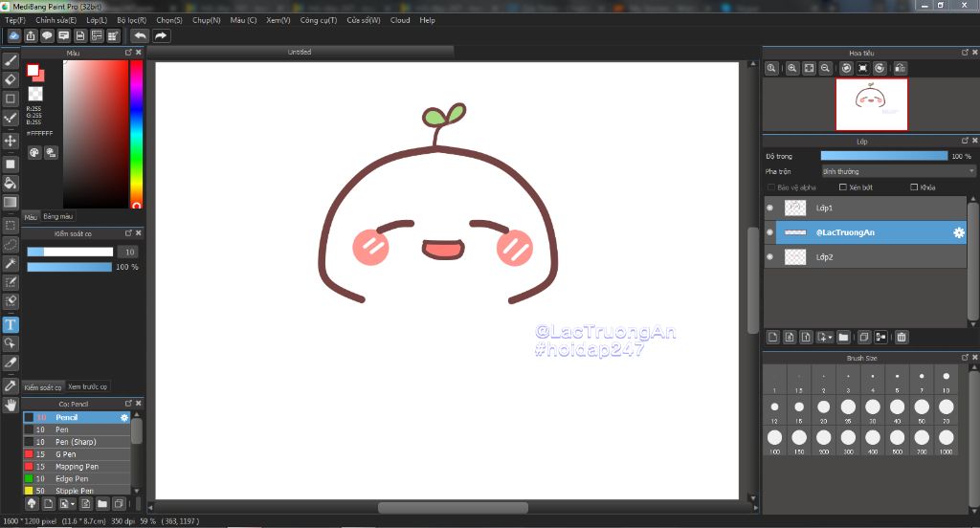The height and width of the screenshot is (528, 980).
Task: Select the Mapping Pen brush
Action: point(77,467)
